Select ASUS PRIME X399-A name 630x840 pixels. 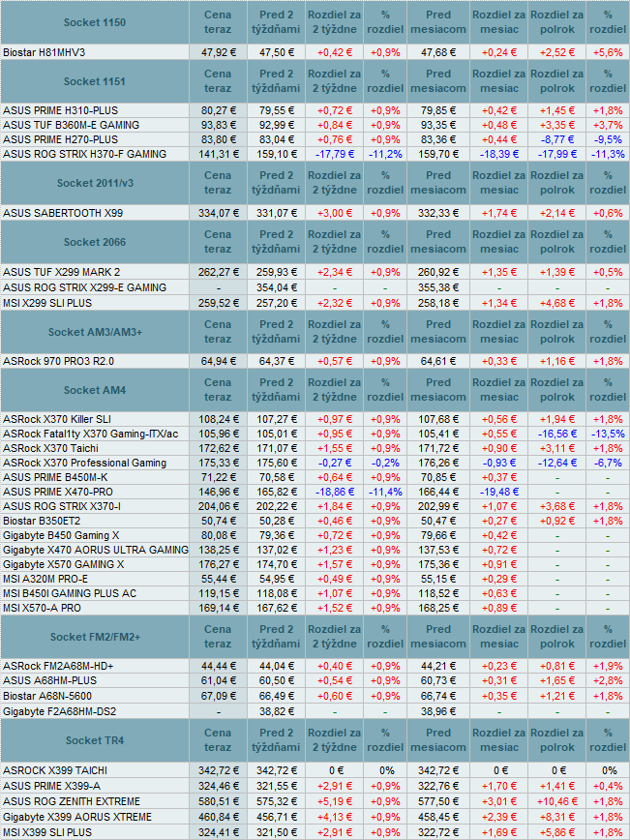tap(51, 786)
